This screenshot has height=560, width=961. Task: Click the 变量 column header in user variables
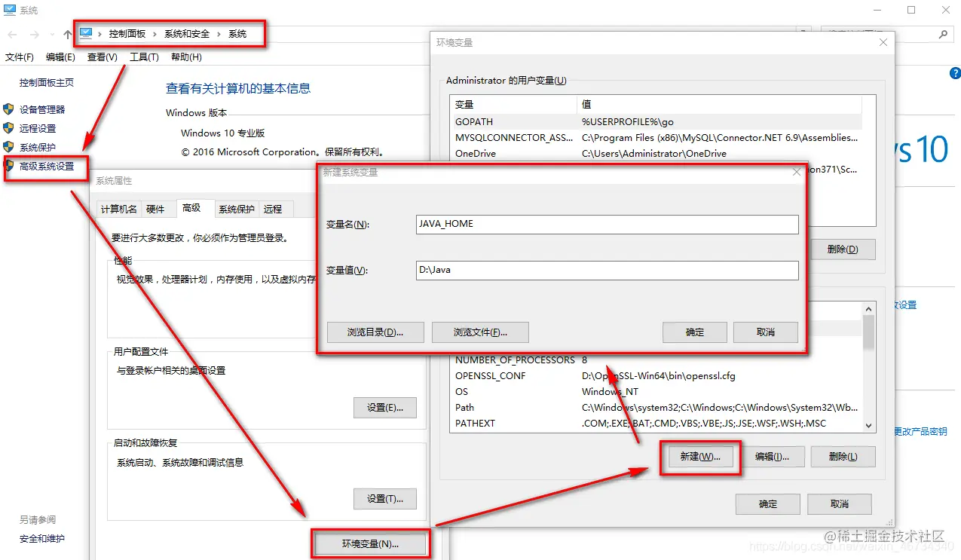(x=513, y=104)
